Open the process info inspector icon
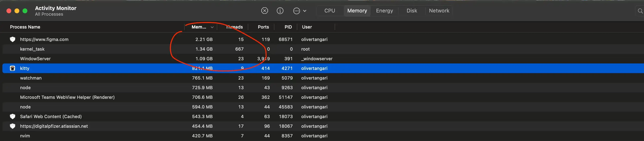Screen dimensions: 644x141 pos(280,11)
